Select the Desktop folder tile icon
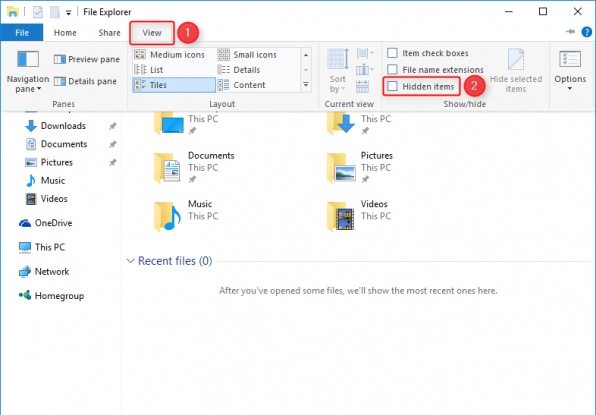 (169, 123)
